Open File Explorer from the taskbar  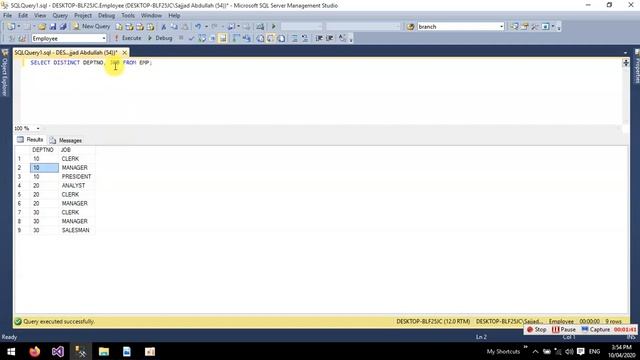point(104,351)
